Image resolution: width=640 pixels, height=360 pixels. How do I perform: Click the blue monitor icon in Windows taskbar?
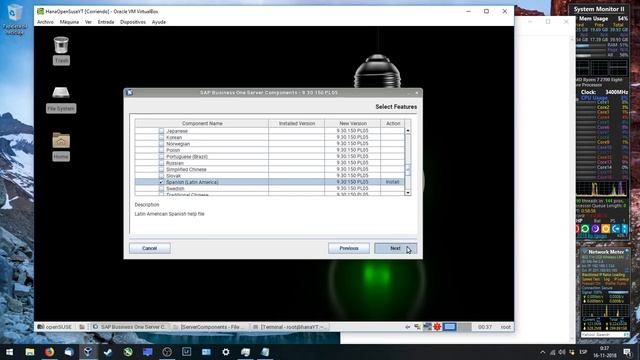click(x=147, y=352)
